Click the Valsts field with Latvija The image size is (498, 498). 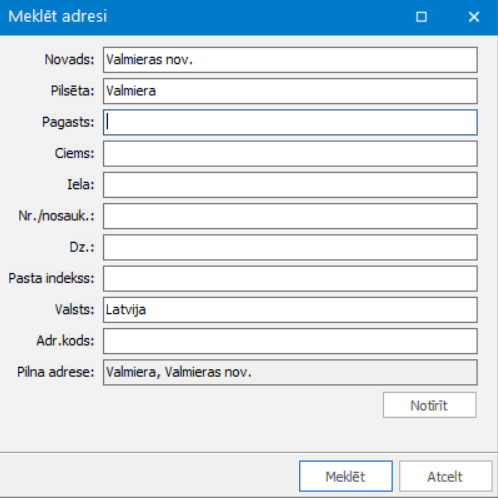tap(290, 310)
